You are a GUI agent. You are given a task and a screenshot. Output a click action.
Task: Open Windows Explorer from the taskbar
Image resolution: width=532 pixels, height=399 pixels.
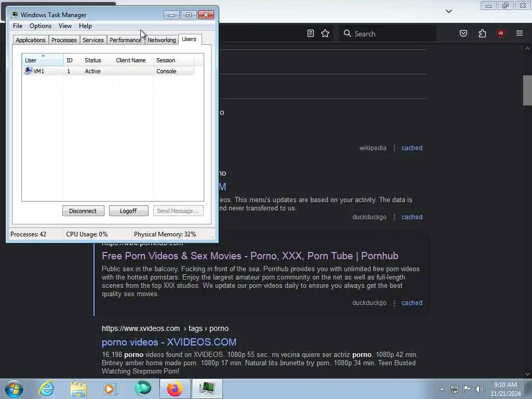point(78,389)
